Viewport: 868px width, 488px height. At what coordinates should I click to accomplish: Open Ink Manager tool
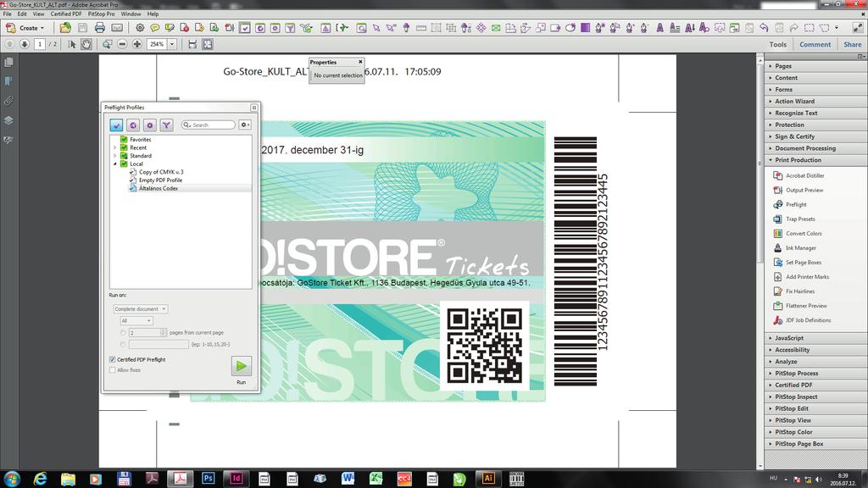[x=800, y=248]
